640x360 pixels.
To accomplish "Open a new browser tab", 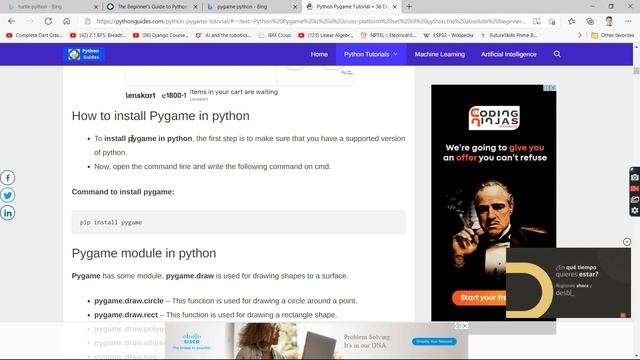I will 409,7.
